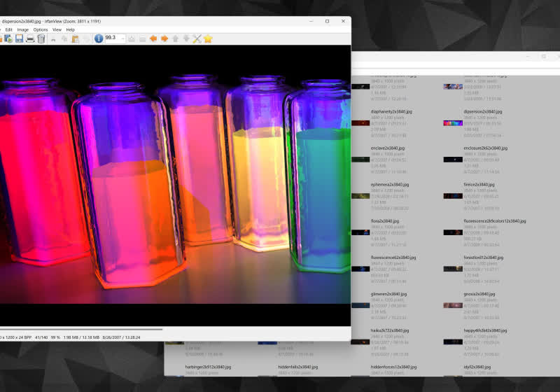The height and width of the screenshot is (392, 560).
Task: Click the yellow star About icon
Action: pyautogui.click(x=208, y=38)
